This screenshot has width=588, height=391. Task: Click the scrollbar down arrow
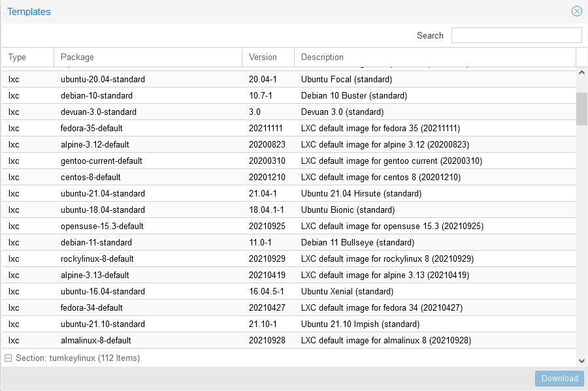(x=581, y=361)
